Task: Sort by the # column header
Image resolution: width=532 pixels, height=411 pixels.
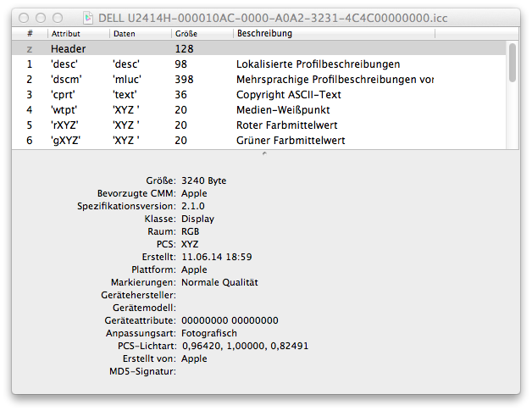Action: click(30, 34)
